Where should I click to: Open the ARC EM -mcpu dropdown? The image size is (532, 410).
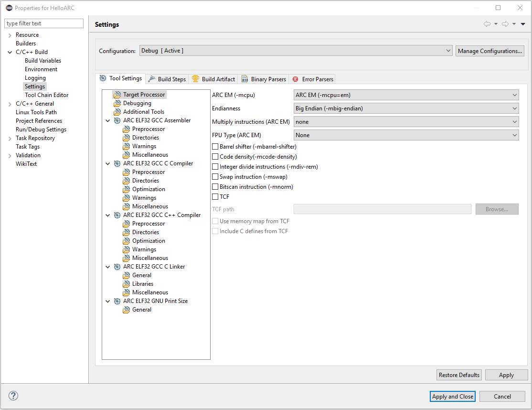coord(406,95)
